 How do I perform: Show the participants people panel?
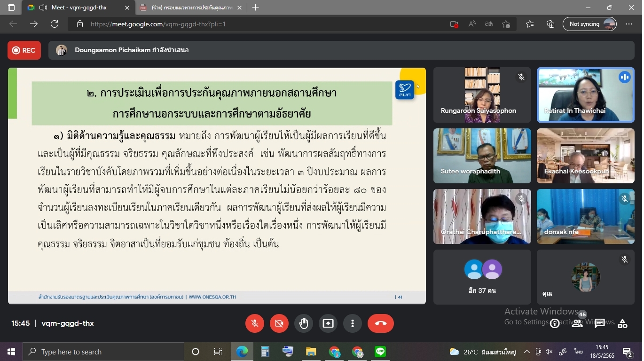pos(577,323)
